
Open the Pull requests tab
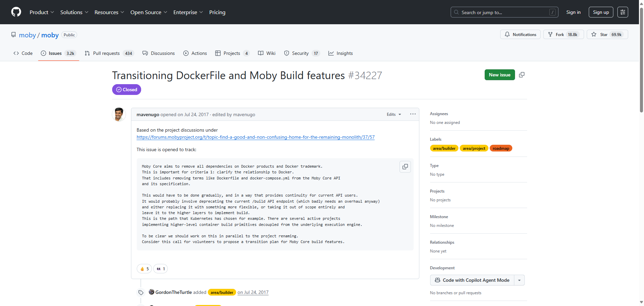point(109,53)
